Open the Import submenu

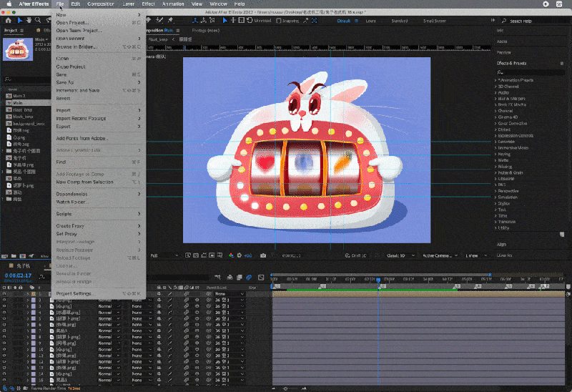click(x=99, y=110)
